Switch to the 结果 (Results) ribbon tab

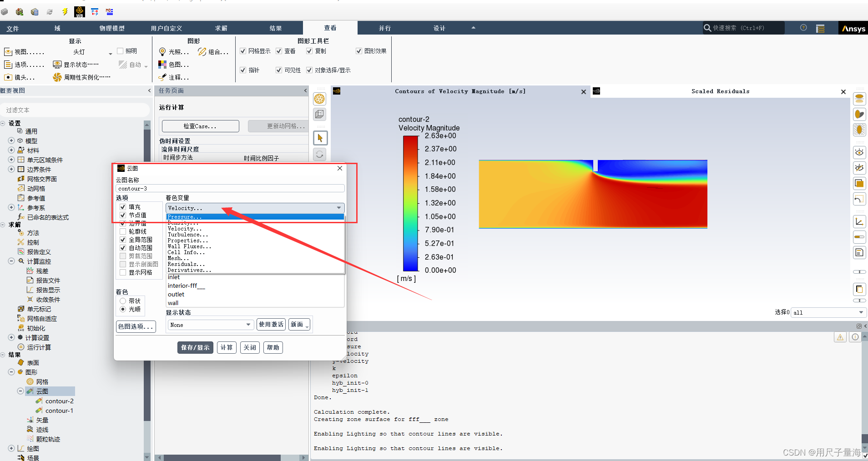[x=276, y=28]
